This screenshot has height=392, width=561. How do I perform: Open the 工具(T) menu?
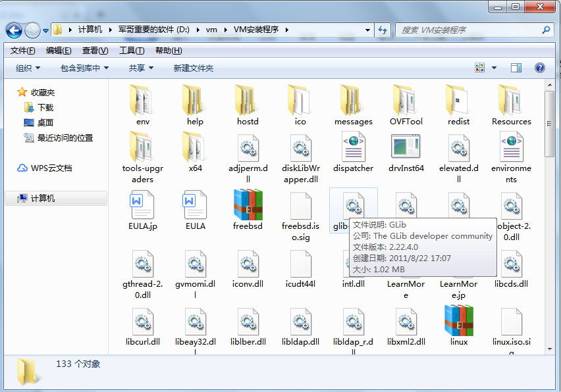[132, 51]
